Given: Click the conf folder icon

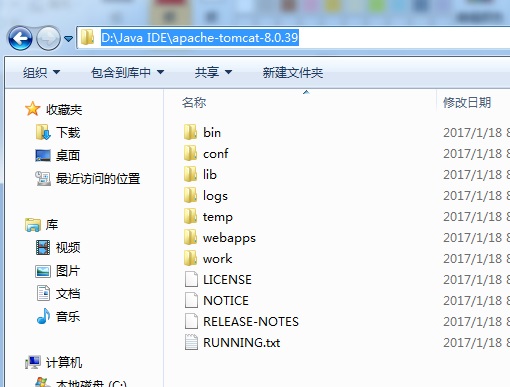Looking at the screenshot, I should [191, 153].
